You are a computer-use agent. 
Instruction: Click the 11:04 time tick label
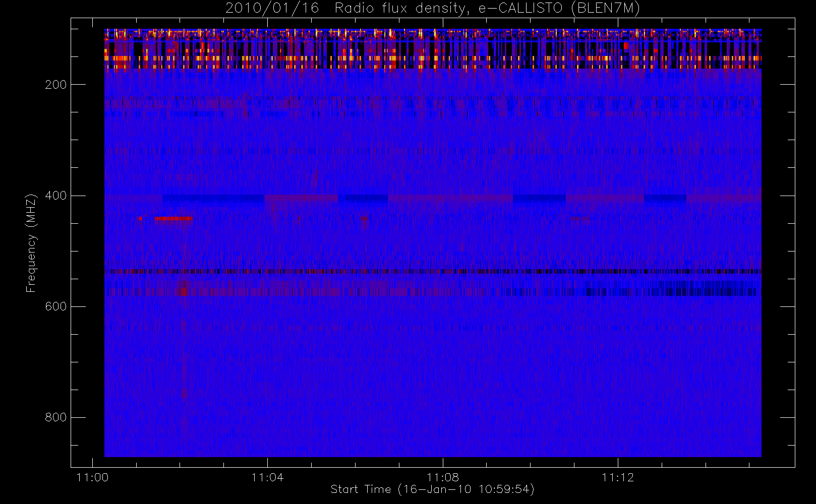pos(267,477)
